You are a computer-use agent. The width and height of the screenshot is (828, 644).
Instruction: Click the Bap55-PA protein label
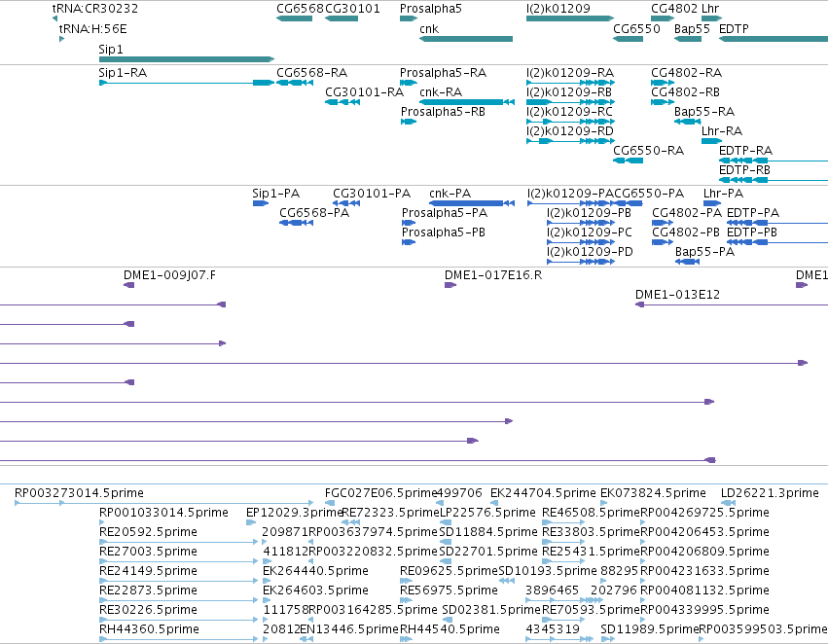coord(705,252)
